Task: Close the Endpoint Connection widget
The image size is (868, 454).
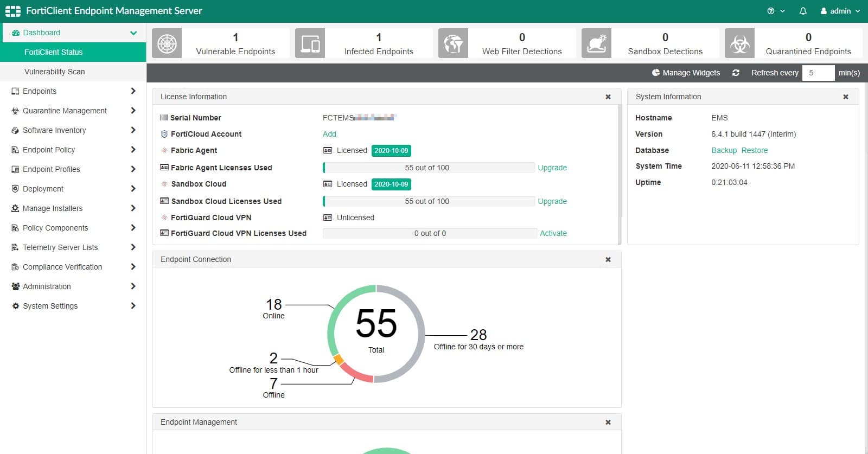Action: (x=608, y=259)
